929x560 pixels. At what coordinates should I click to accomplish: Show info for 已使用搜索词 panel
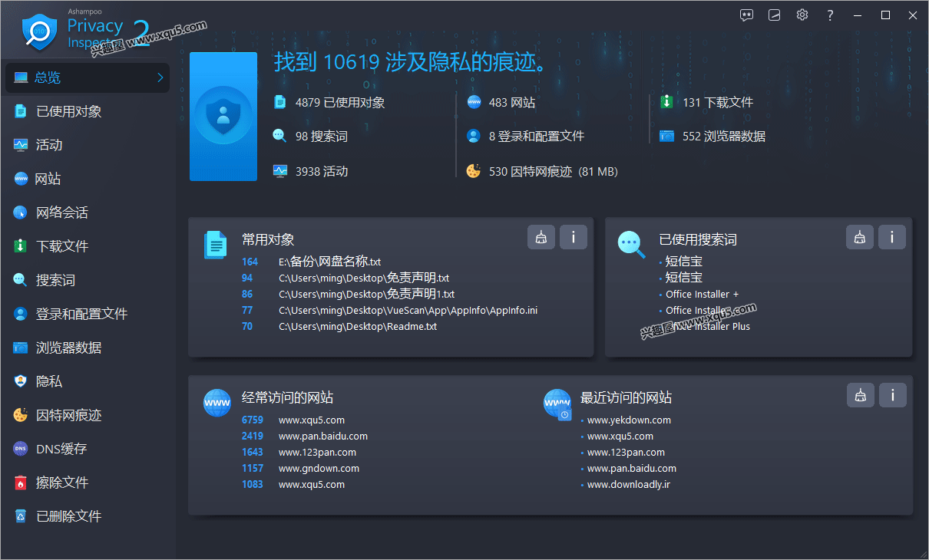click(892, 238)
